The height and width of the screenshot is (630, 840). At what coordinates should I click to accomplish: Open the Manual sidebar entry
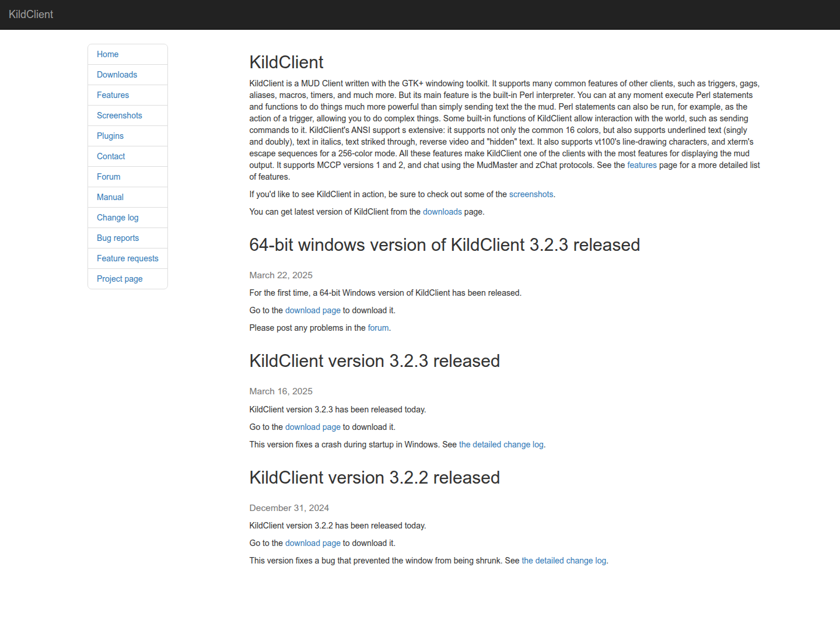[x=128, y=197]
